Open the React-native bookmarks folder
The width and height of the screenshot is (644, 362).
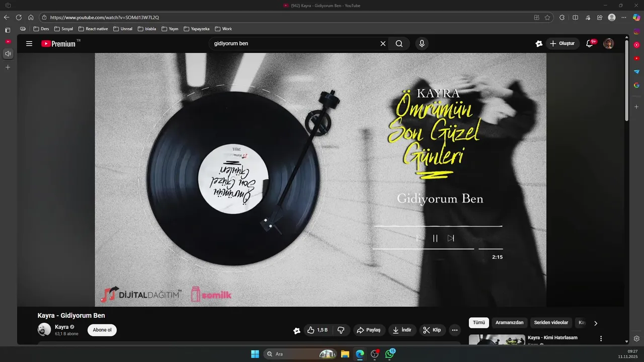click(x=93, y=29)
